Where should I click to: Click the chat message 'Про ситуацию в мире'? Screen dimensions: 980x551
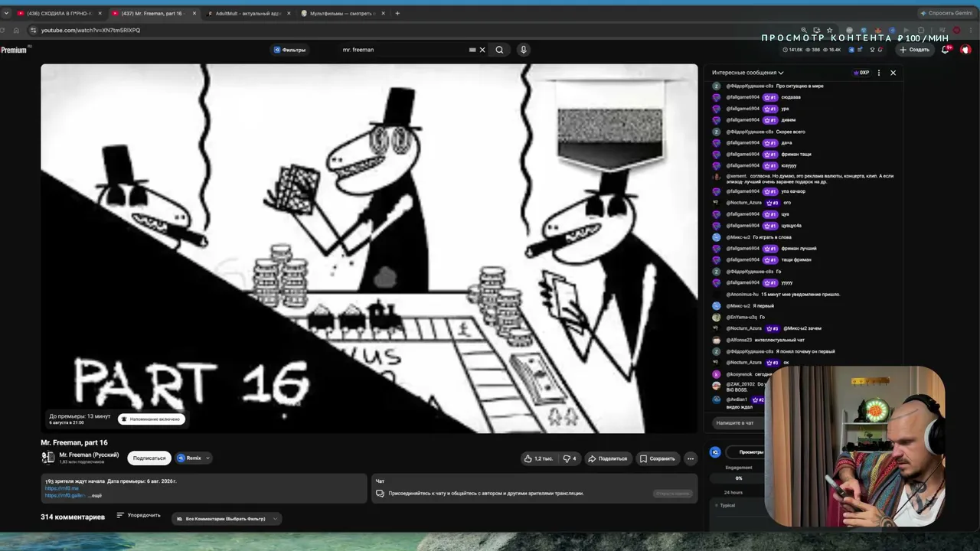pos(800,86)
